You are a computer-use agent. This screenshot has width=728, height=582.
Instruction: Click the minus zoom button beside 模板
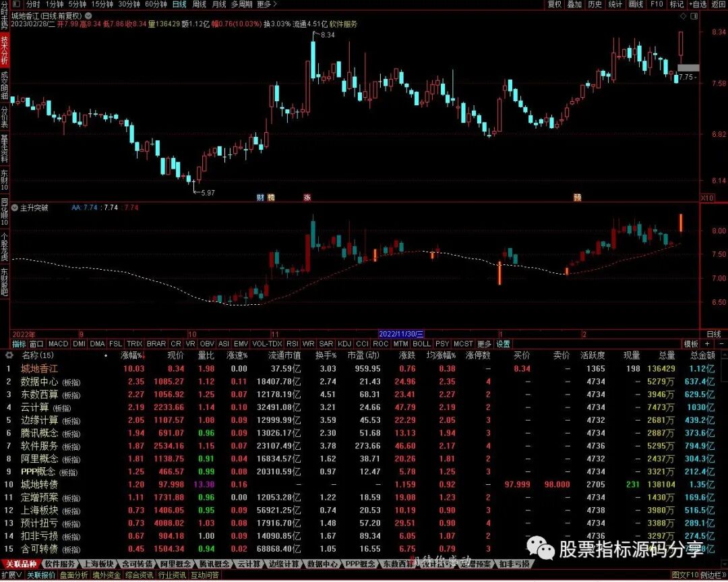721,344
